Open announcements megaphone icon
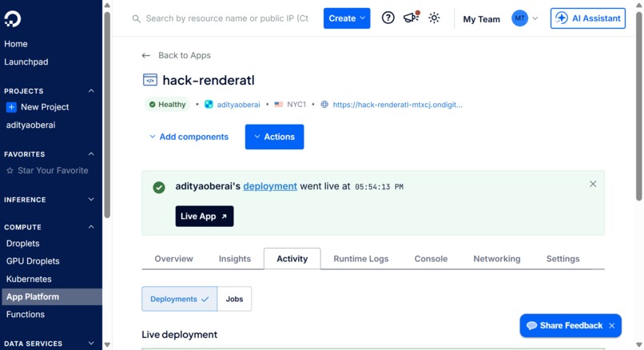This screenshot has width=644, height=350. (411, 18)
